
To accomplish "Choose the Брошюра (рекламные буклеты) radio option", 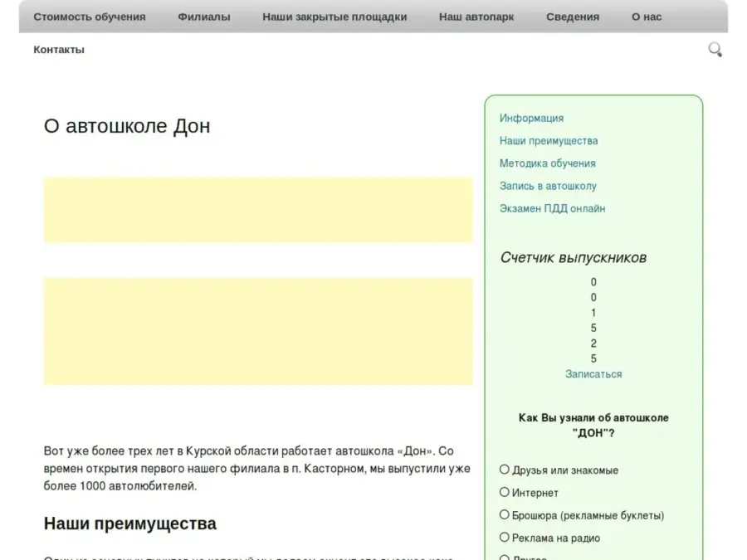I will tap(504, 514).
